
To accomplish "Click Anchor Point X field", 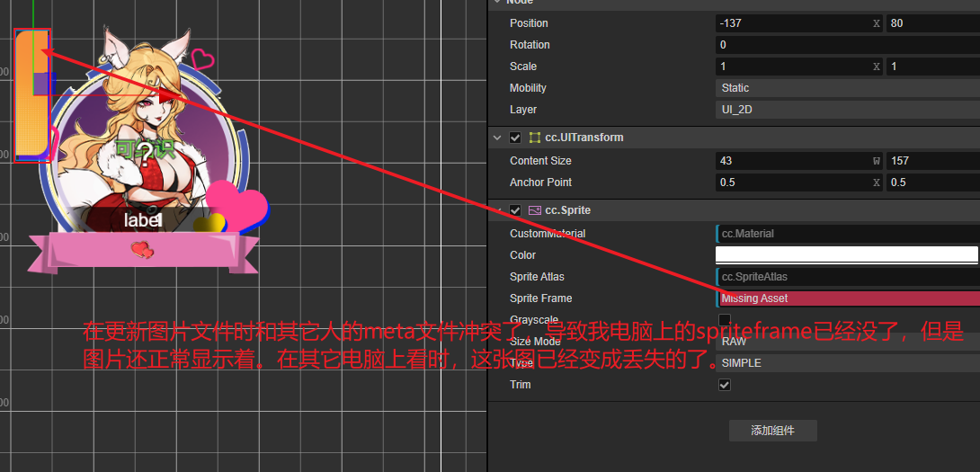I will (798, 183).
